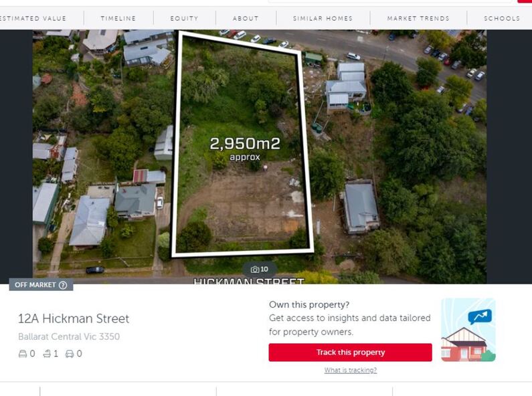Click the Off Market help question icon
The height and width of the screenshot is (396, 532).
63,285
